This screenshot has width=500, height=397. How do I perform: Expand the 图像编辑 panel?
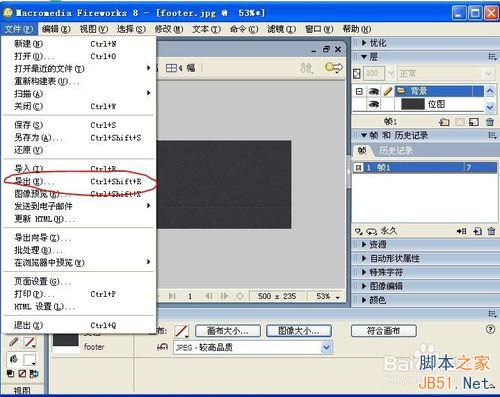[364, 286]
